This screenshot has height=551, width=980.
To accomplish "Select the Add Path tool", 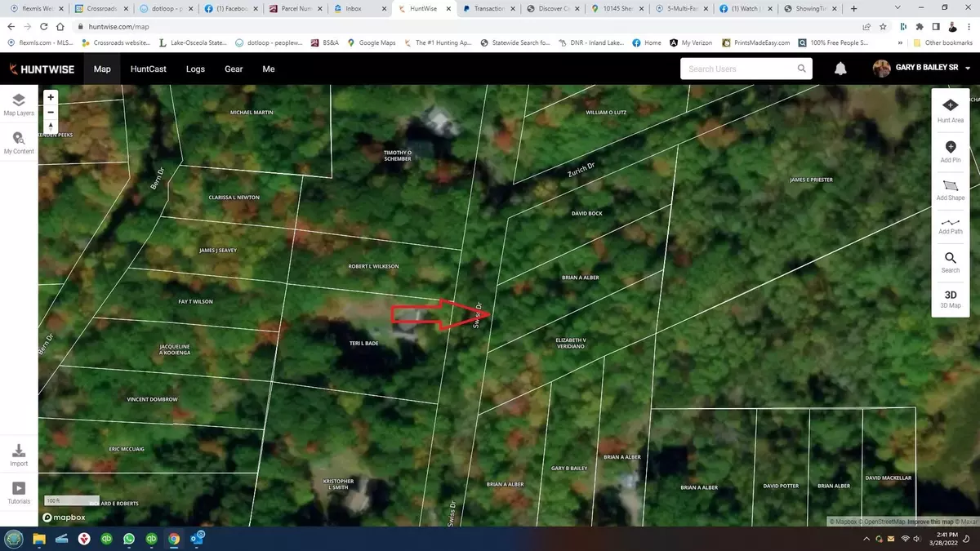I will [x=951, y=225].
